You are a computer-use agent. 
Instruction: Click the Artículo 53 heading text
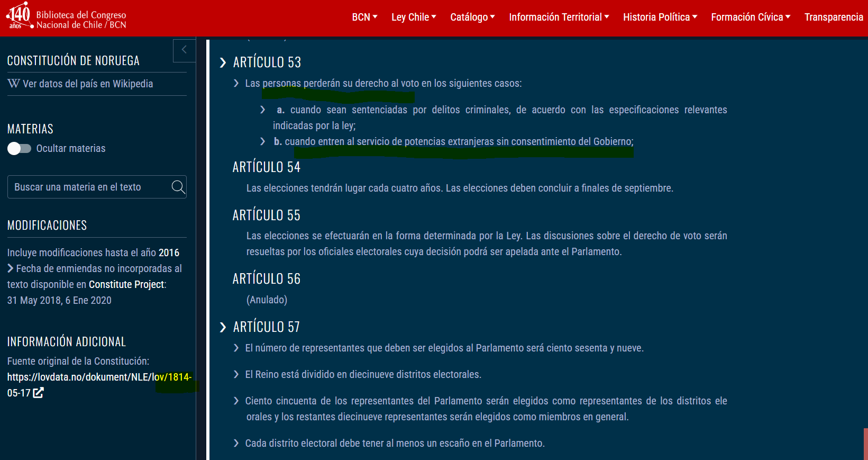(267, 62)
